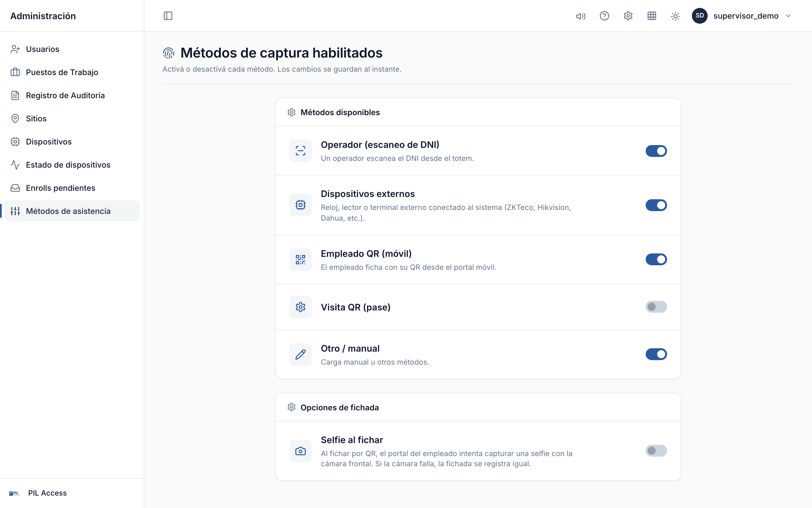
Task: Switch theme with the sun icon
Action: 676,16
